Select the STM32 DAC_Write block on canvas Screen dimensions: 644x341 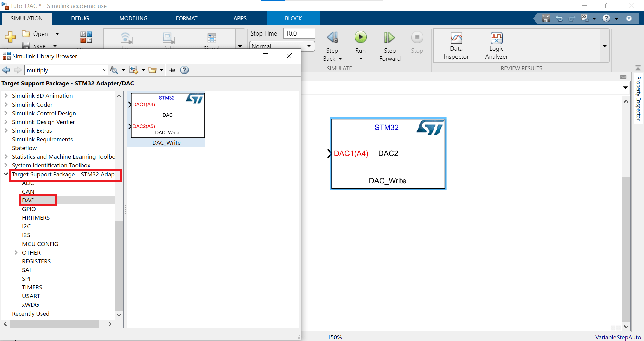(388, 153)
